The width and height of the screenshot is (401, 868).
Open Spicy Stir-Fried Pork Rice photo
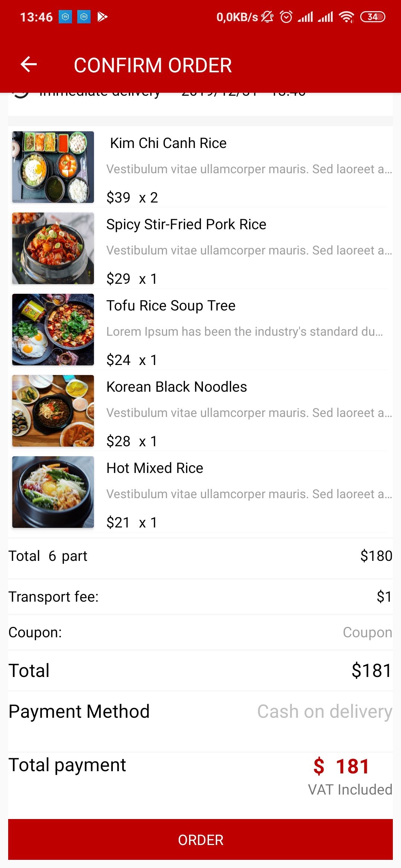pyautogui.click(x=53, y=248)
